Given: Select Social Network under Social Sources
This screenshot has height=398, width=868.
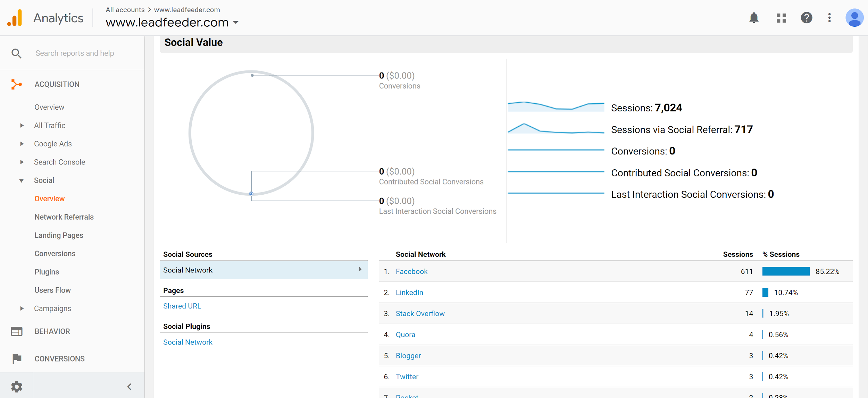Looking at the screenshot, I should point(264,270).
